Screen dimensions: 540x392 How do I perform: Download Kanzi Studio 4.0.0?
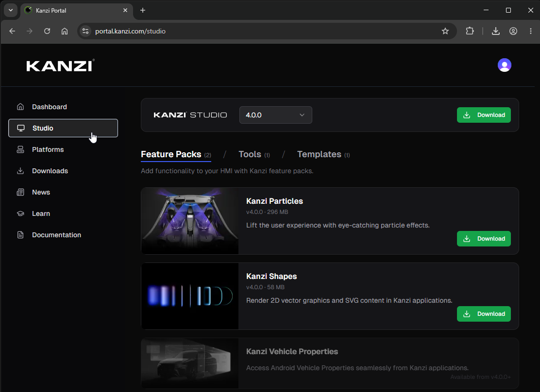coord(484,115)
